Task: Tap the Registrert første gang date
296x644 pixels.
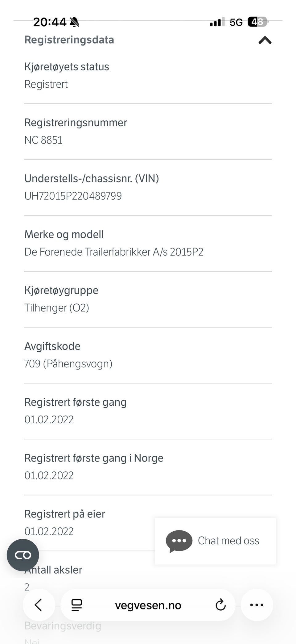Action: pos(49,420)
